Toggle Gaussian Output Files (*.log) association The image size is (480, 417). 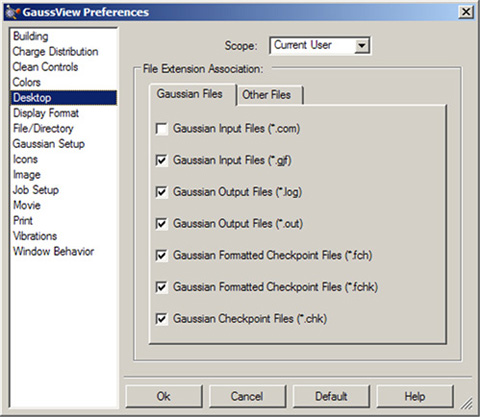(x=162, y=192)
